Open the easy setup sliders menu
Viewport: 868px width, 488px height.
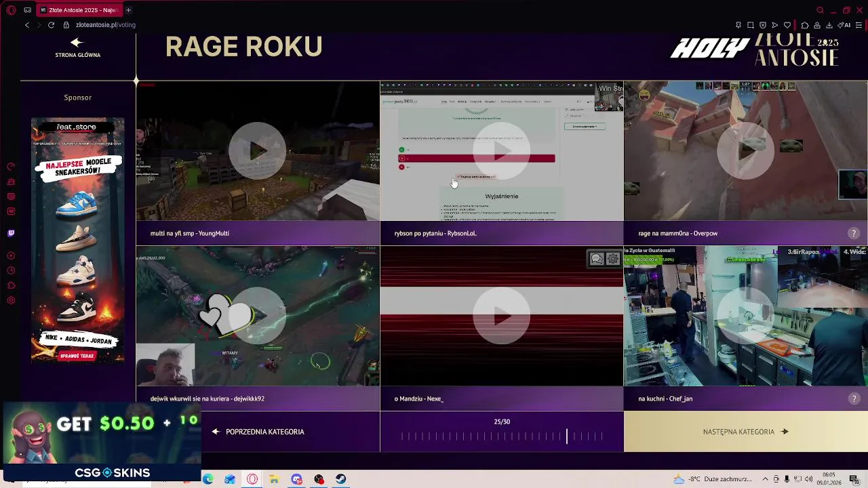(859, 25)
